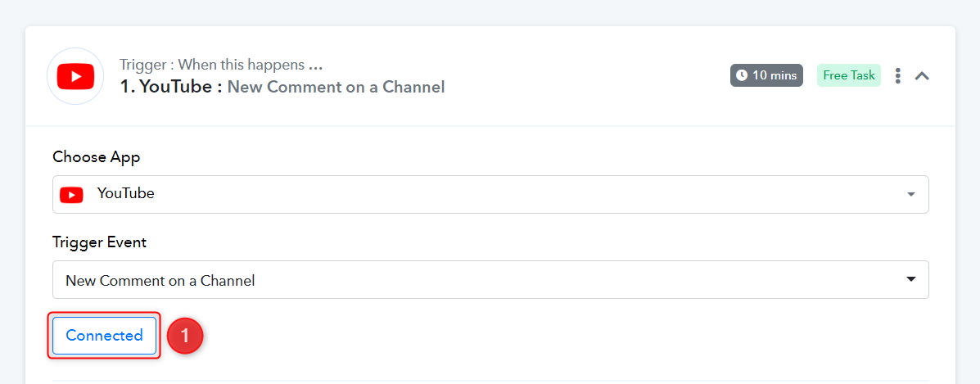The image size is (980, 384).
Task: Click the step title '1. YouTube'
Action: tap(170, 87)
